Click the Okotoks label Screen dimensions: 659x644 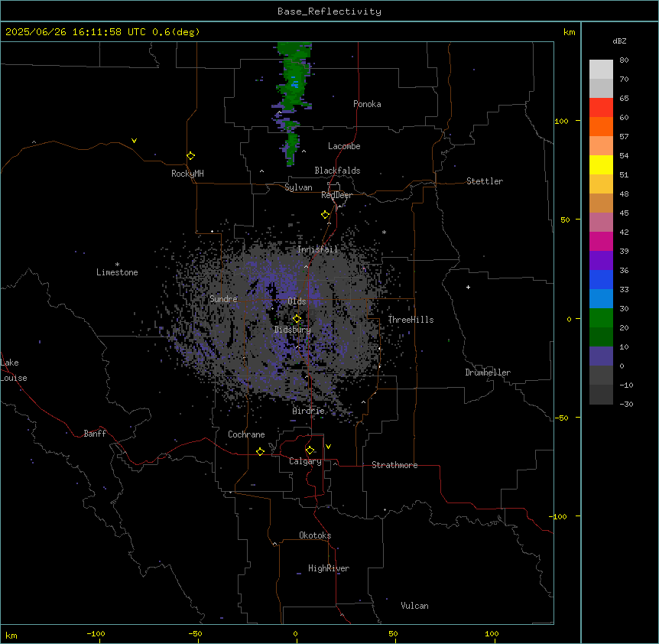pos(315,535)
